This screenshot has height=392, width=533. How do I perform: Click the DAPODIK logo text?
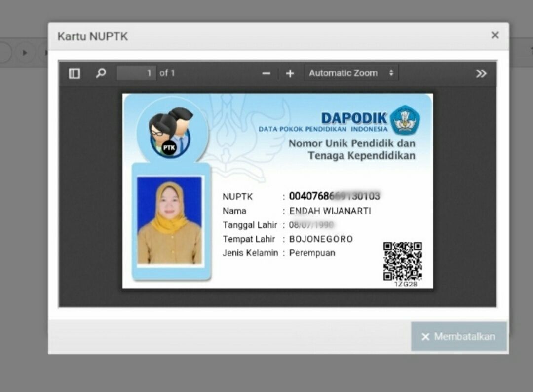click(354, 118)
